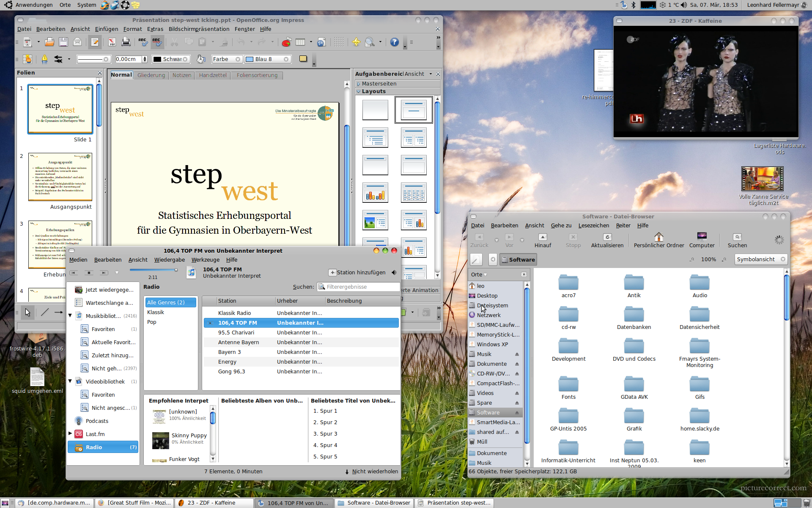Open Suchen search in Datei-Browser toolbar

pyautogui.click(x=737, y=237)
